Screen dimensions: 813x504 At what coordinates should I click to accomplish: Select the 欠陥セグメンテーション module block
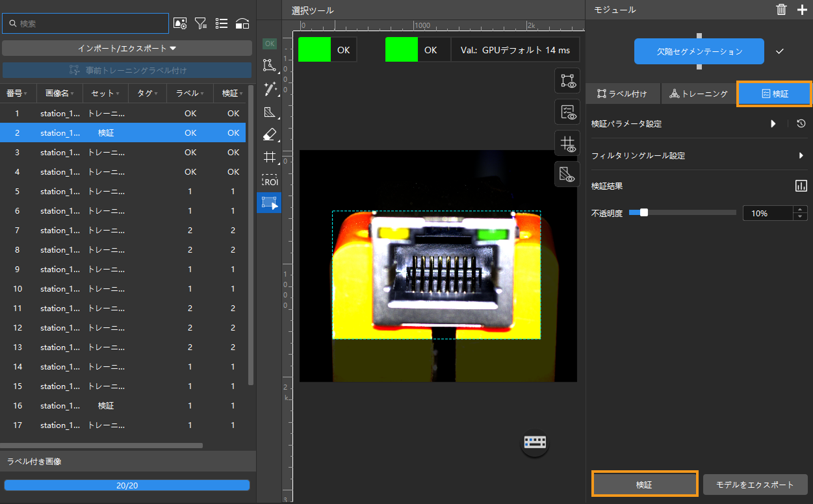[x=699, y=51]
